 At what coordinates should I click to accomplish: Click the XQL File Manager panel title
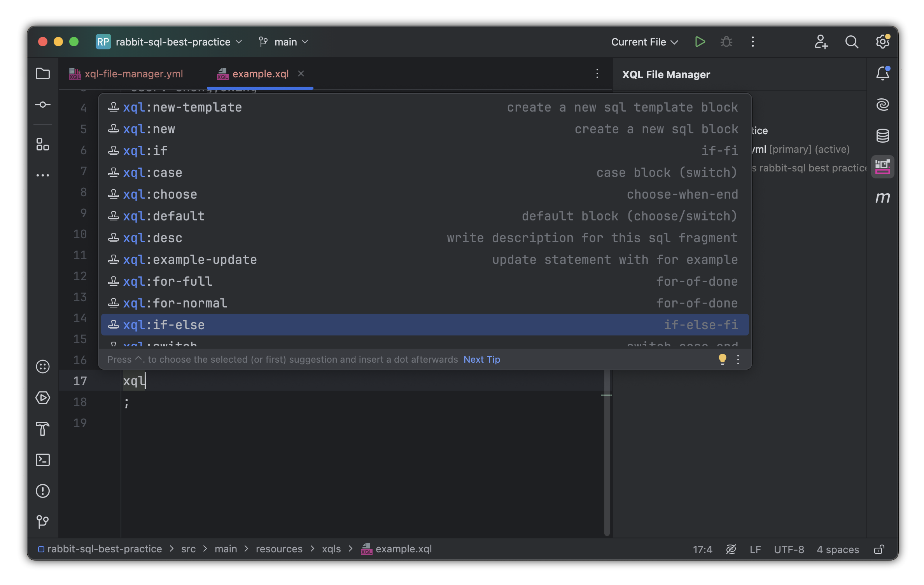tap(666, 74)
